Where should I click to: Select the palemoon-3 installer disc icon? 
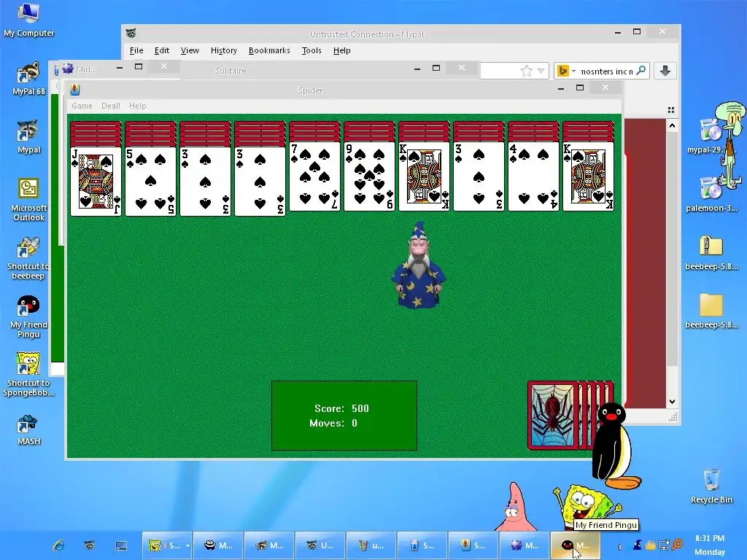tap(712, 194)
